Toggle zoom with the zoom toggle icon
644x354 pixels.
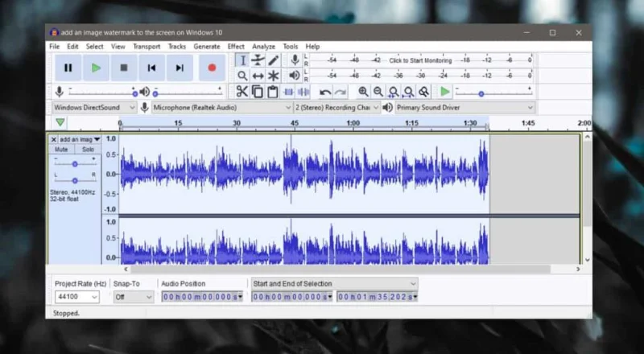pos(424,92)
